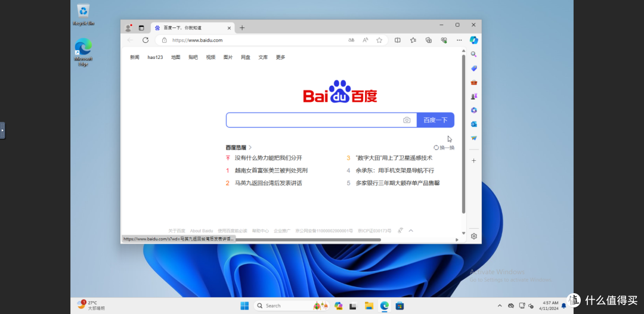This screenshot has height=314, width=644.
Task: Customize sidebar with plus icon
Action: pos(473,160)
